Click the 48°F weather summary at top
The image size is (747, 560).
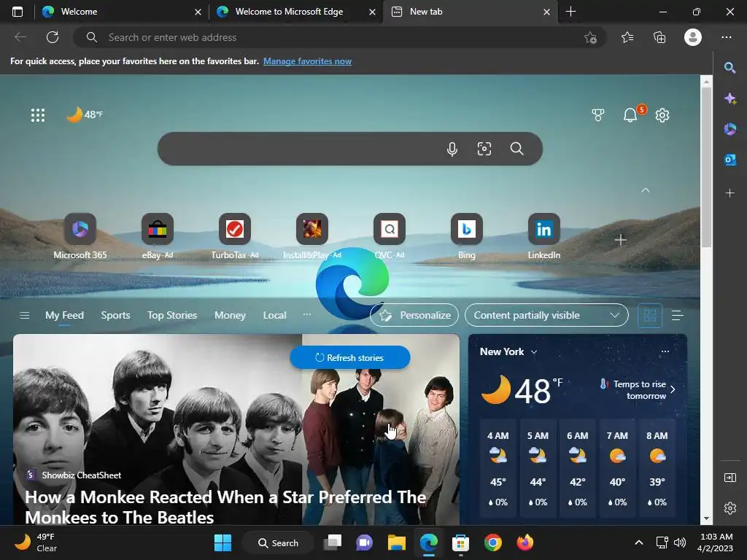(85, 114)
